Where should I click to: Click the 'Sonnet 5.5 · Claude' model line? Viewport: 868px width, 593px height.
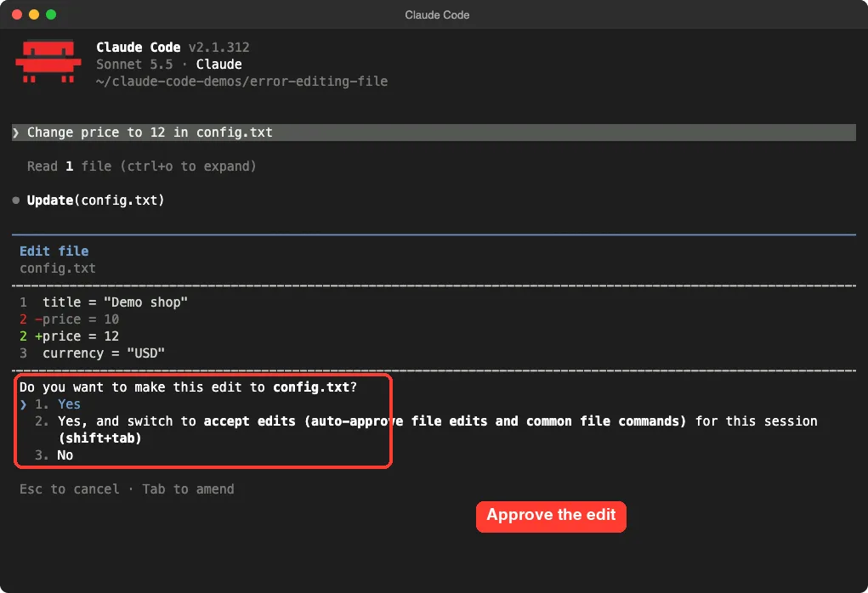[169, 65]
